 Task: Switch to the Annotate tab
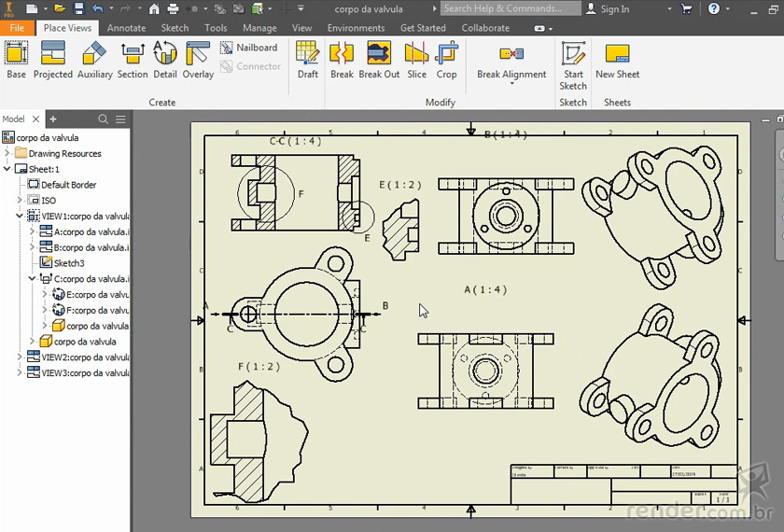pyautogui.click(x=126, y=28)
